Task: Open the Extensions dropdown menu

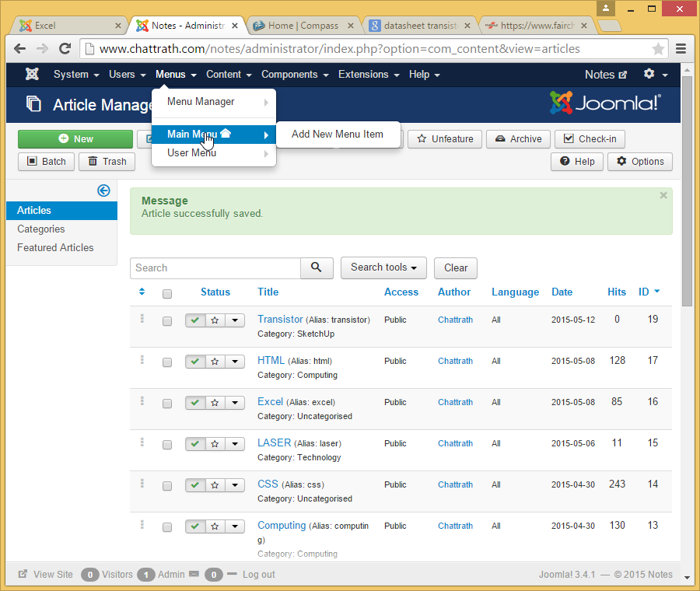Action: (368, 75)
